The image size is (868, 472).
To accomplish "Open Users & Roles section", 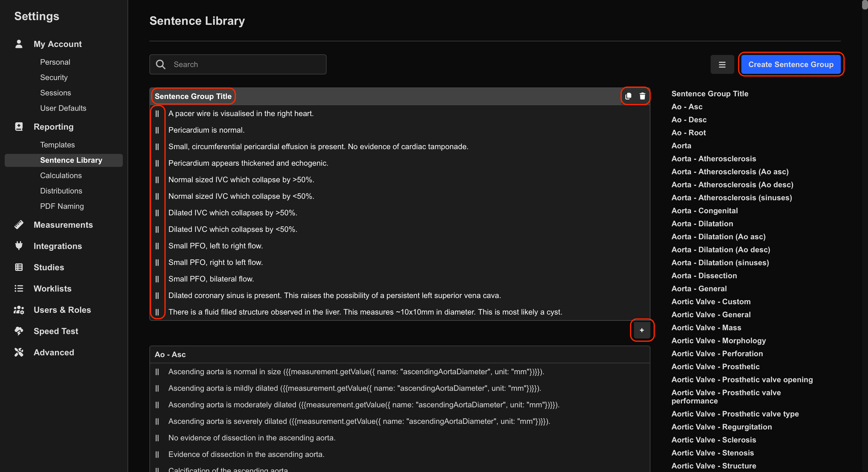I will [62, 310].
